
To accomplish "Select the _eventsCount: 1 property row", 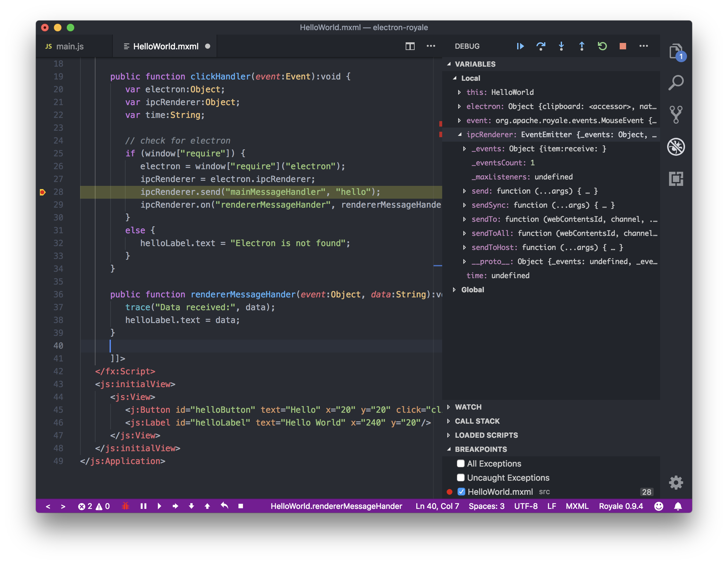I will click(551, 163).
